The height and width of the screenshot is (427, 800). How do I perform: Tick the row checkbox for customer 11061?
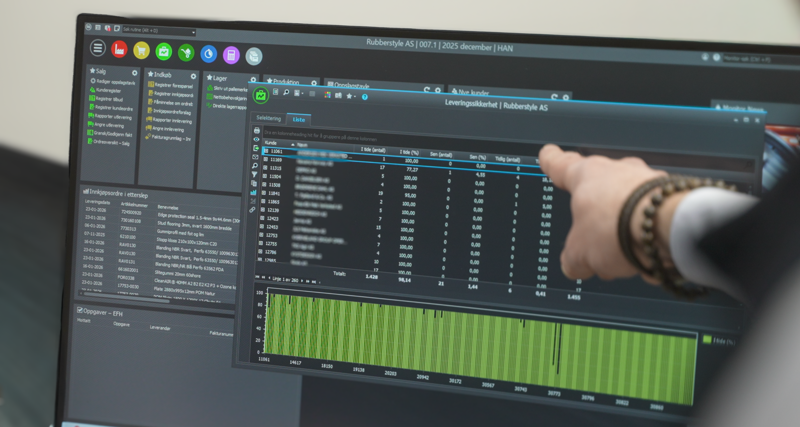pos(266,152)
